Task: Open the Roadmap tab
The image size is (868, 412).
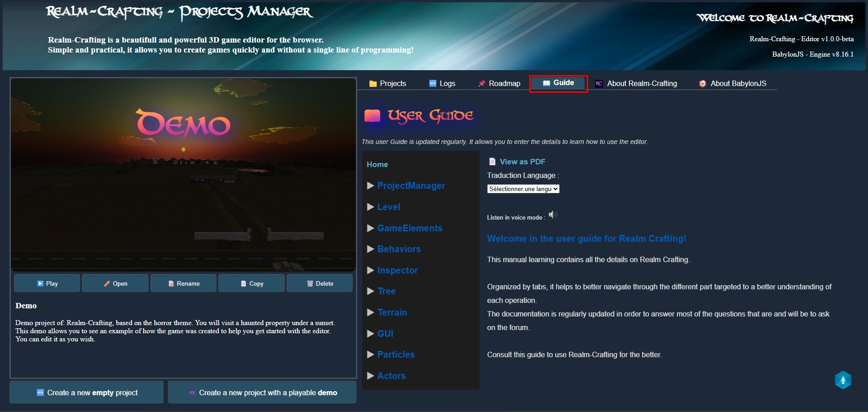Action: pos(499,83)
